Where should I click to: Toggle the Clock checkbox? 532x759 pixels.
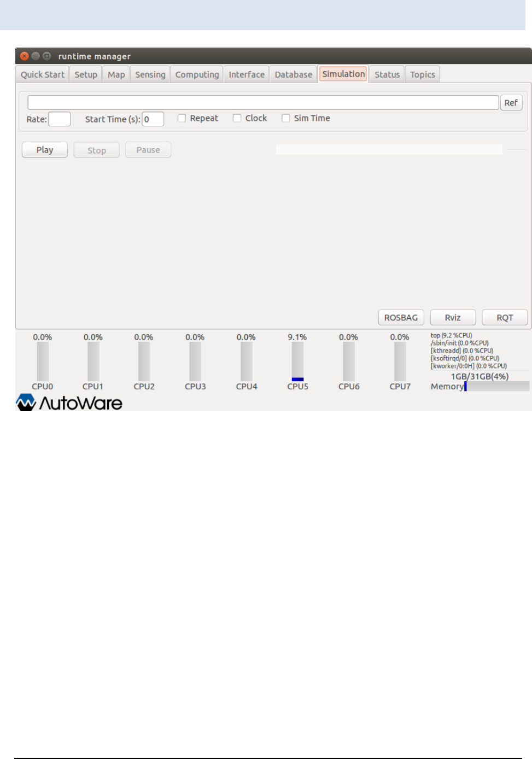pos(237,118)
